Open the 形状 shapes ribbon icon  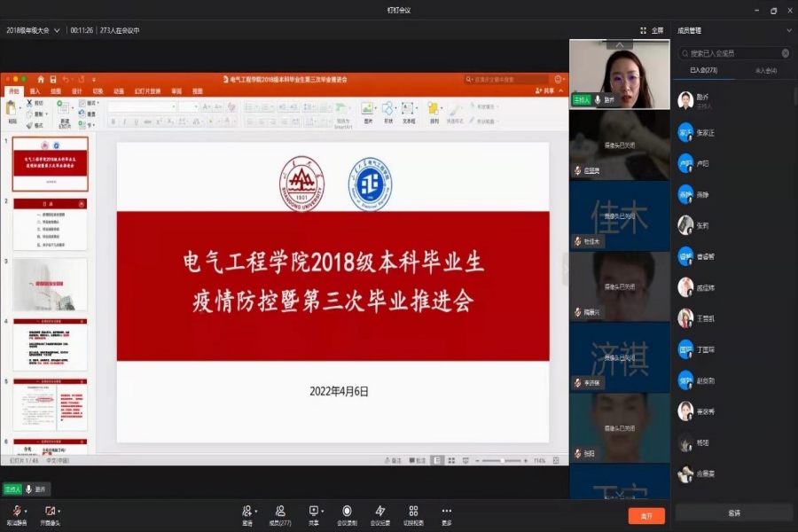pyautogui.click(x=387, y=108)
